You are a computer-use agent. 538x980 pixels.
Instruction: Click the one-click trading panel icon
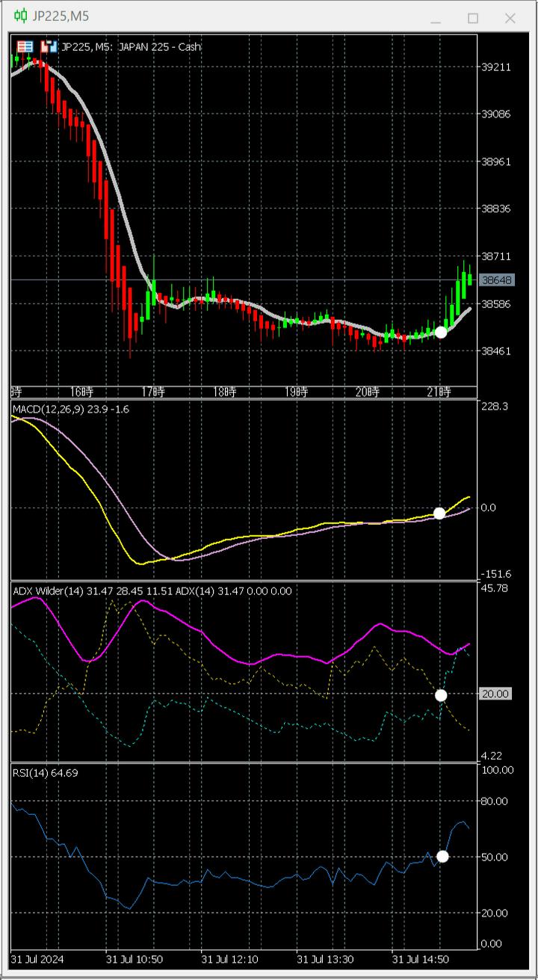[x=24, y=46]
